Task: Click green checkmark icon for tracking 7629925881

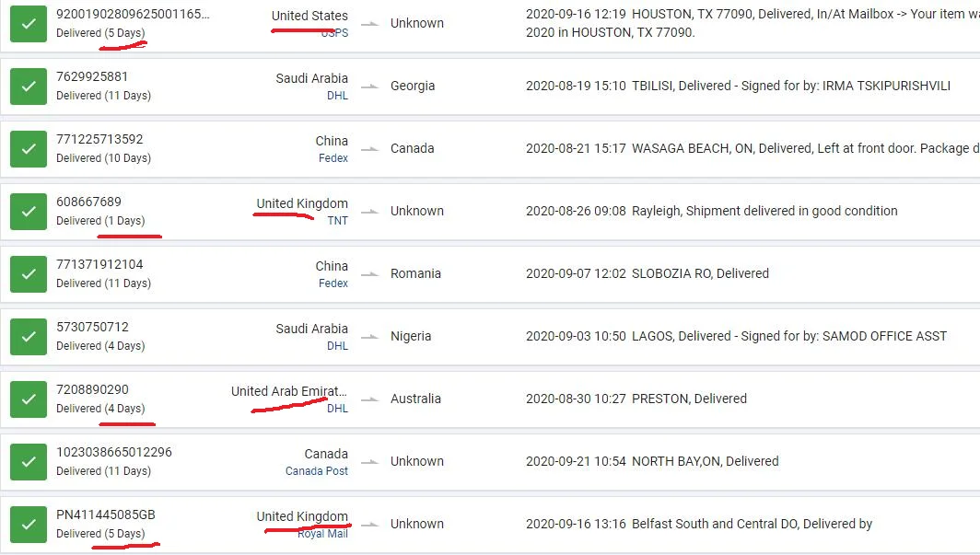Action: tap(29, 87)
